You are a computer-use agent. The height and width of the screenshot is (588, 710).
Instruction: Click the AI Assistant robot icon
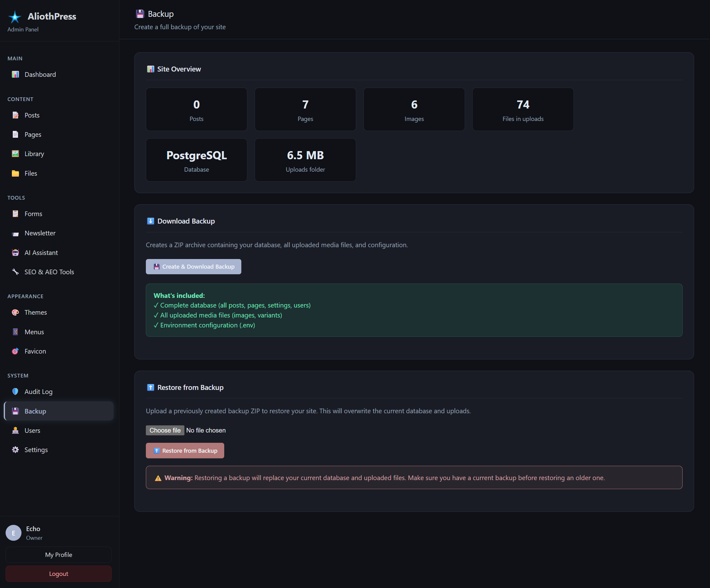pyautogui.click(x=15, y=252)
